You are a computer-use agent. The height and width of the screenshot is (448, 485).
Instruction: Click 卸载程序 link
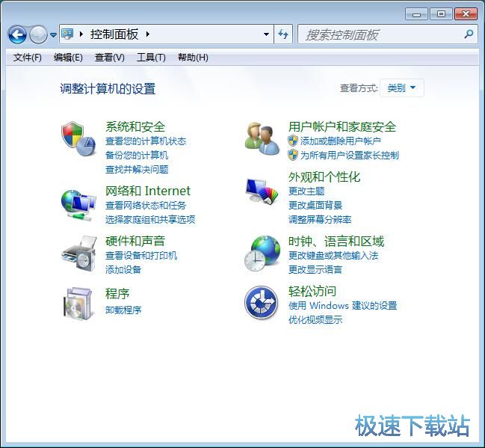[123, 310]
